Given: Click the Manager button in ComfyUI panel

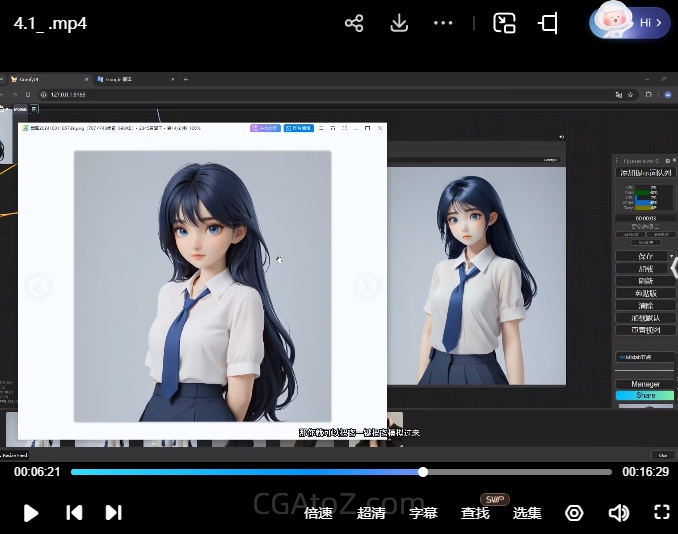Looking at the screenshot, I should coord(645,384).
